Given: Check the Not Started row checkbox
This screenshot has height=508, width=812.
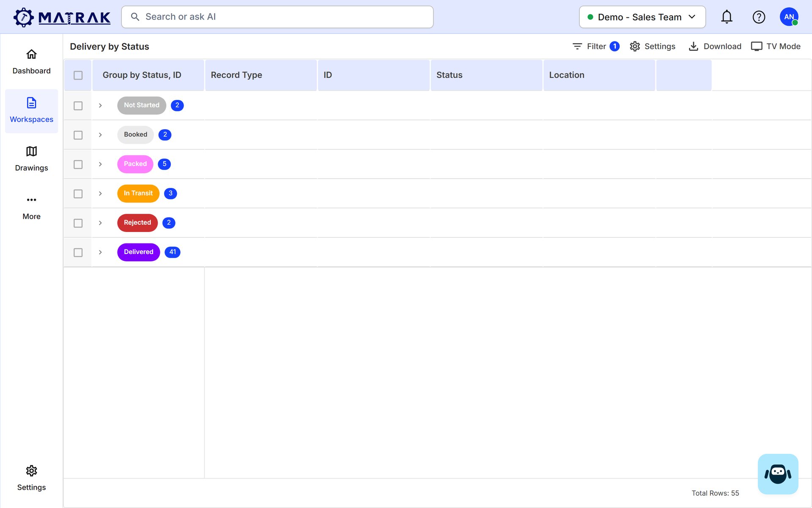Looking at the screenshot, I should point(78,105).
